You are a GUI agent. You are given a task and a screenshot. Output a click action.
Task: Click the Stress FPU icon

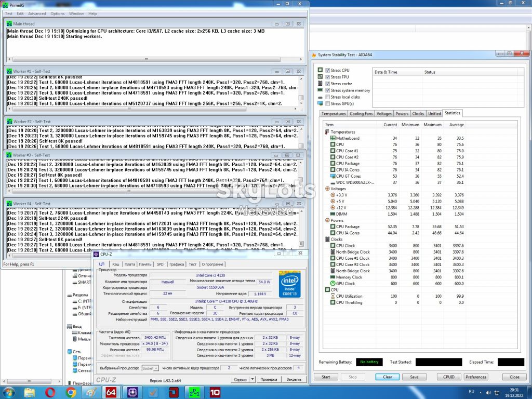point(320,77)
